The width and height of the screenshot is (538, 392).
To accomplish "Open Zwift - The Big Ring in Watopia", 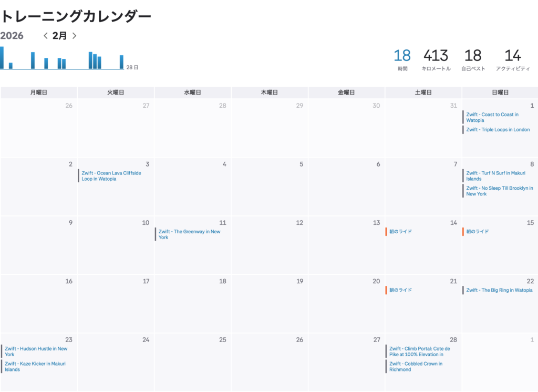I will pyautogui.click(x=499, y=290).
